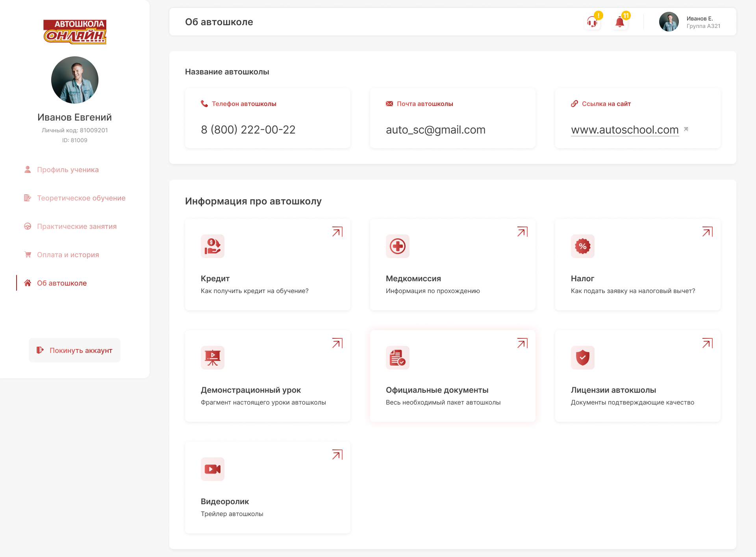
Task: Click the Видеоролик camera icon
Action: pyautogui.click(x=213, y=469)
